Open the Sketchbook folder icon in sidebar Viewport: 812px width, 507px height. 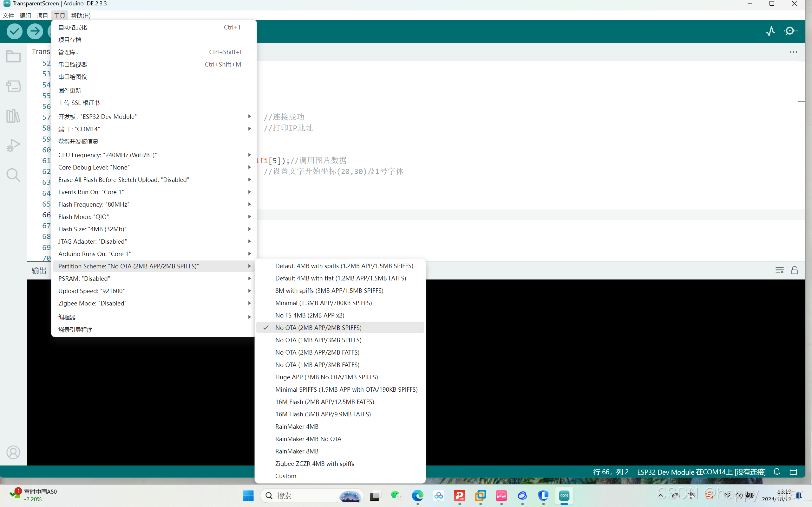pyautogui.click(x=13, y=56)
